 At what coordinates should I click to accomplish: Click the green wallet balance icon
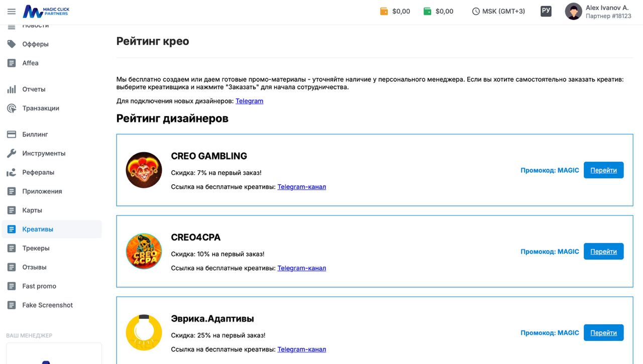[427, 11]
